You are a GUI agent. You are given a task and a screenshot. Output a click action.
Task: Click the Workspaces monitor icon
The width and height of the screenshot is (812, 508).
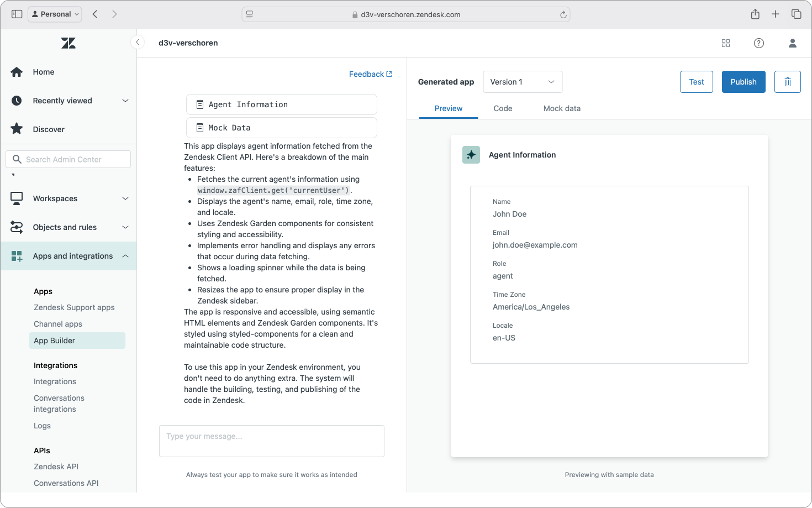tap(17, 198)
